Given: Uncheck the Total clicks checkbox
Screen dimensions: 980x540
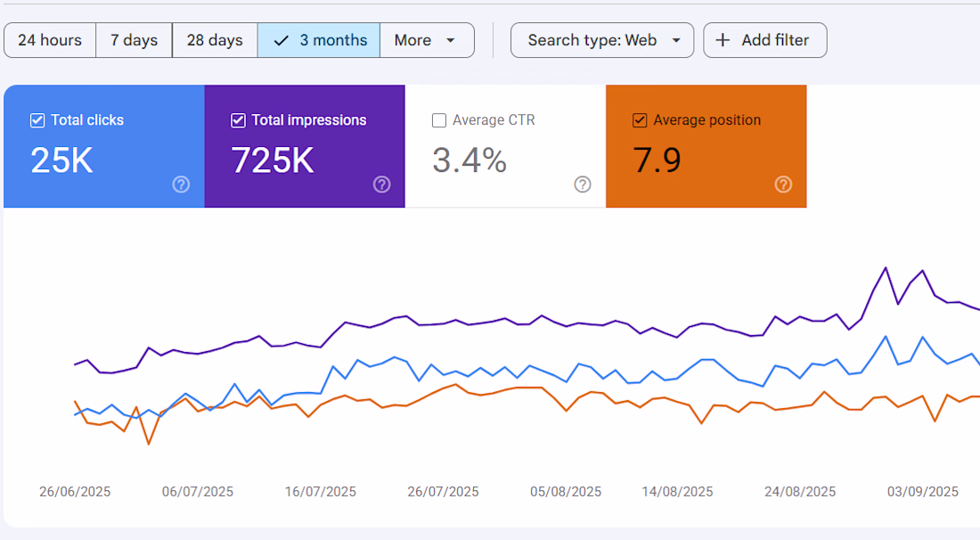Looking at the screenshot, I should click(37, 120).
